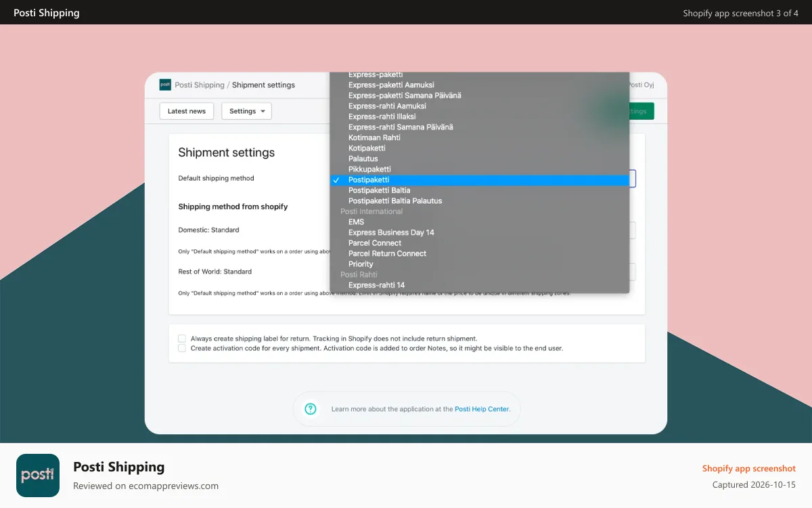Choose Express-rahti Illaksi from list

(x=479, y=117)
